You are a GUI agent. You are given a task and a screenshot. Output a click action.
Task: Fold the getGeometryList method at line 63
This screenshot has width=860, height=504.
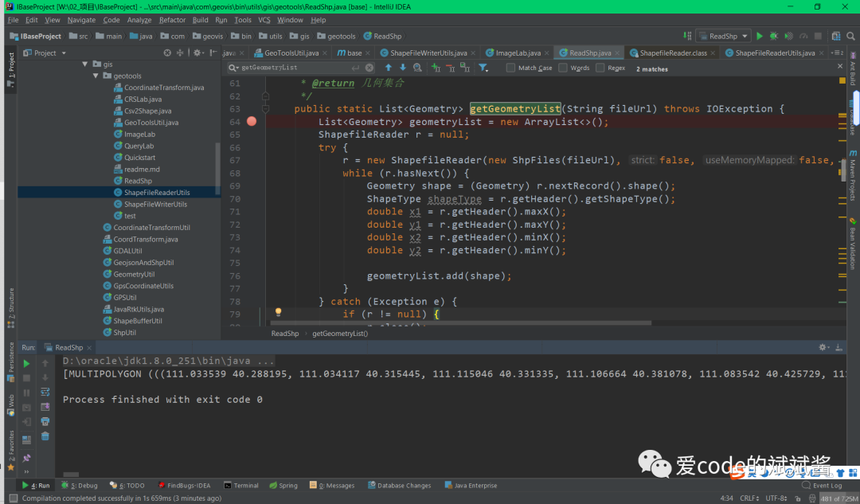pyautogui.click(x=265, y=108)
